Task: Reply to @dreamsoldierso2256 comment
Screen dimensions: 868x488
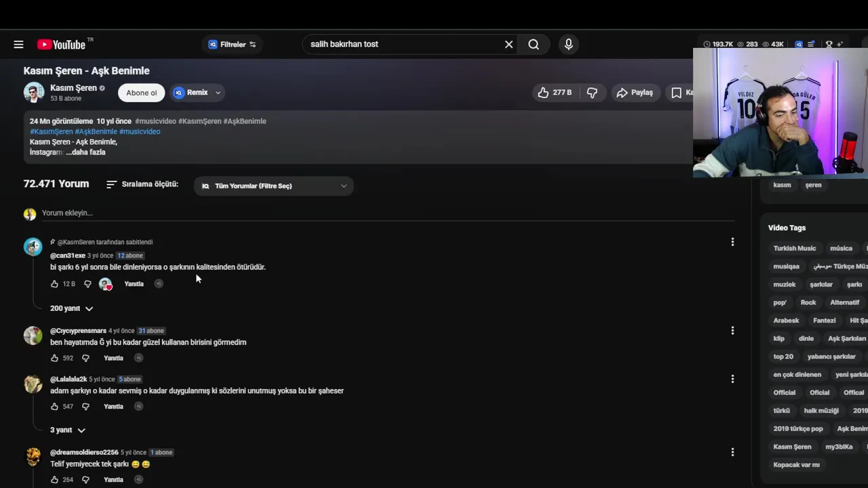Action: pyautogui.click(x=113, y=480)
